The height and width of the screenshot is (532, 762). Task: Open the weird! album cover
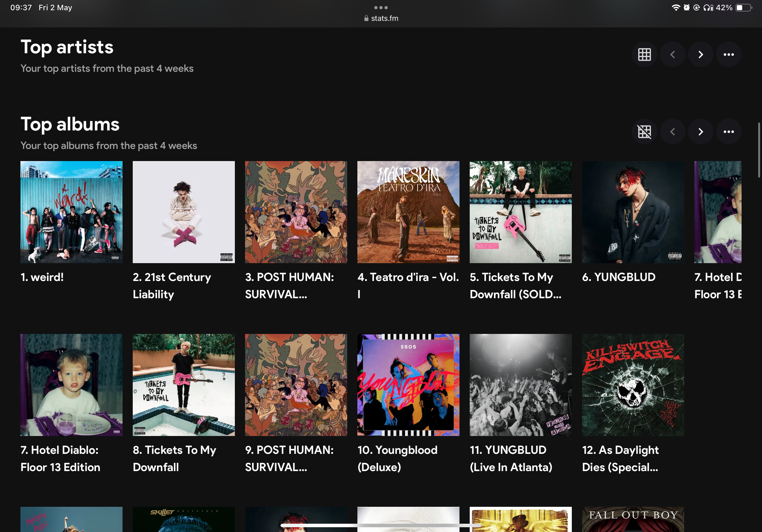[x=71, y=212]
